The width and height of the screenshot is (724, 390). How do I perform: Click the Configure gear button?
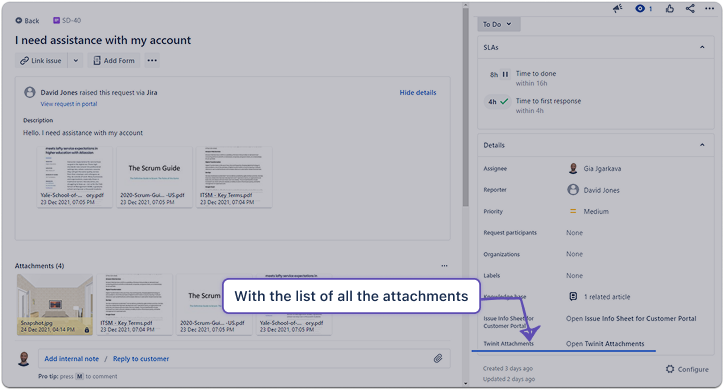pyautogui.click(x=687, y=369)
